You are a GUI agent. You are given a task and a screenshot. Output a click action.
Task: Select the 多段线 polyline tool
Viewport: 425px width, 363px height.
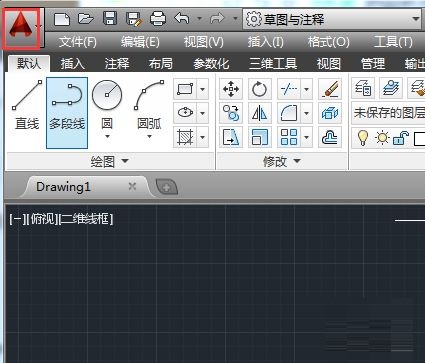click(x=67, y=113)
